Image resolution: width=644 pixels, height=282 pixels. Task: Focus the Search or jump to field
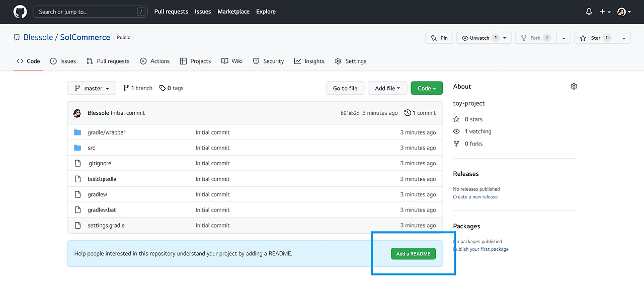(x=91, y=12)
